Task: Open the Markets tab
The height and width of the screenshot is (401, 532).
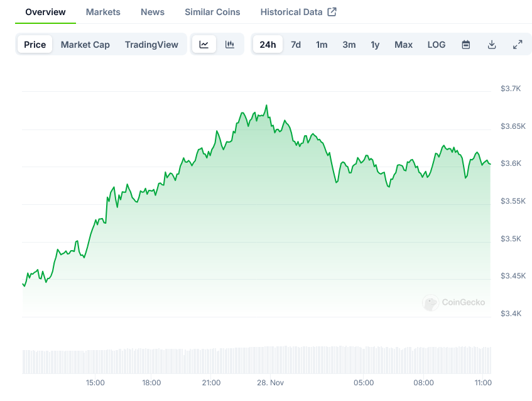Action: click(103, 12)
